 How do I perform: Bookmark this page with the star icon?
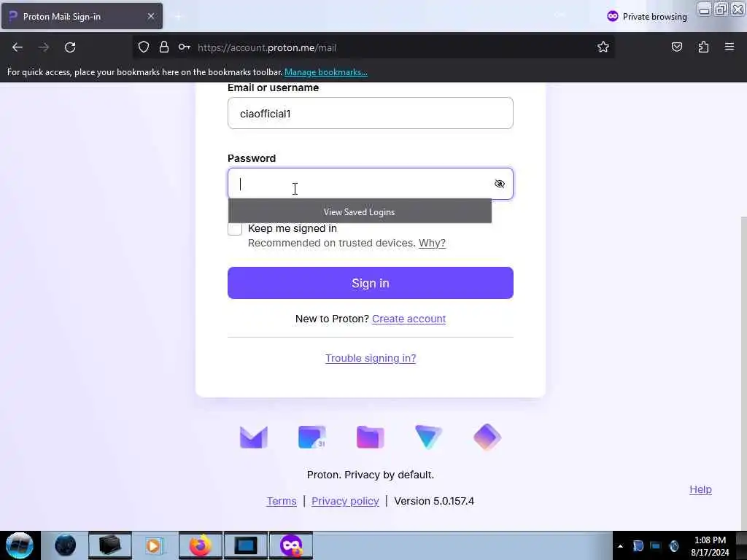click(603, 47)
